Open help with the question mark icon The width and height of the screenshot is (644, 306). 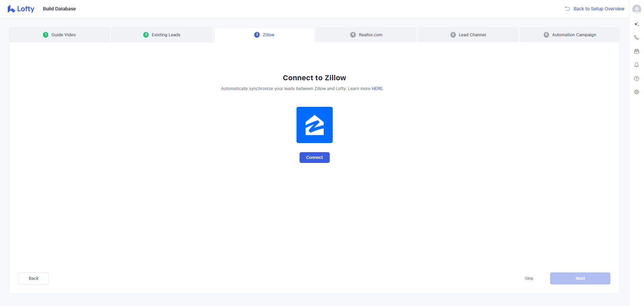[x=636, y=78]
